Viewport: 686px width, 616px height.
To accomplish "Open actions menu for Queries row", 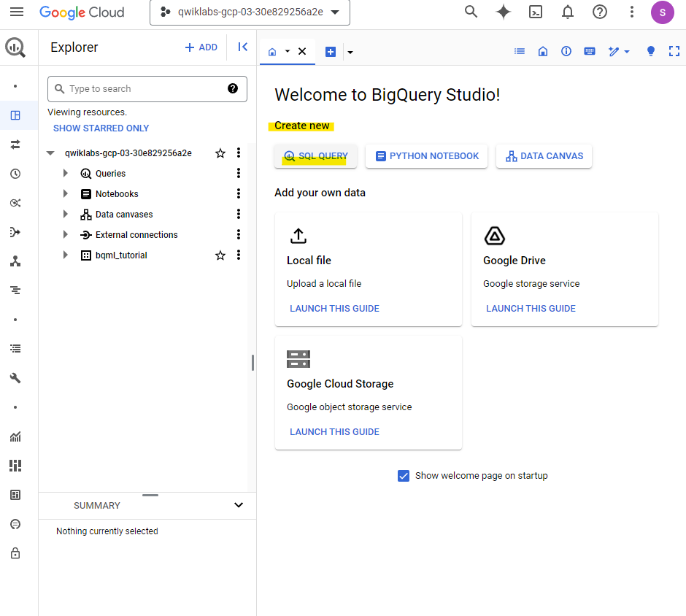I will pos(239,173).
